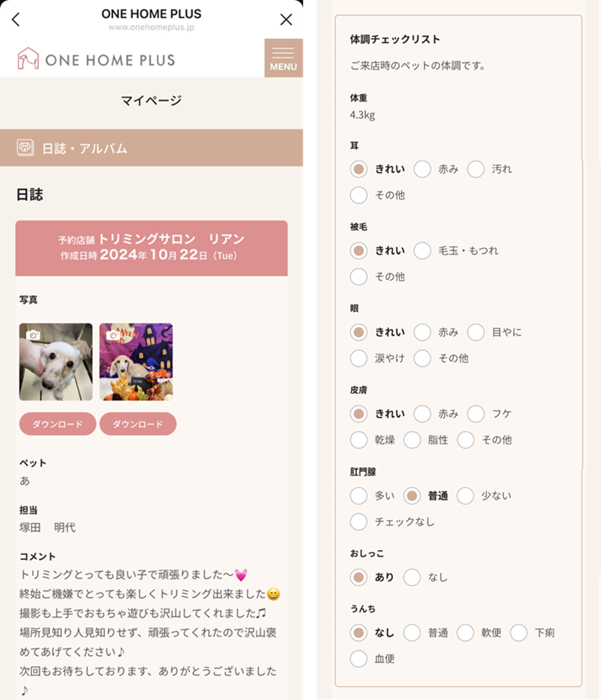This screenshot has width=601, height=700.
Task: Close the in-app browser with X icon
Action: (286, 19)
